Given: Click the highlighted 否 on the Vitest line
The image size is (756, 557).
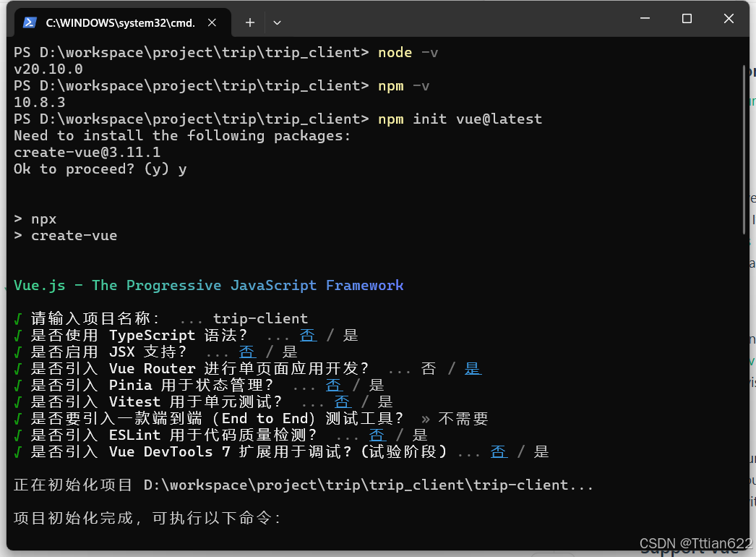Looking at the screenshot, I should pyautogui.click(x=343, y=401).
